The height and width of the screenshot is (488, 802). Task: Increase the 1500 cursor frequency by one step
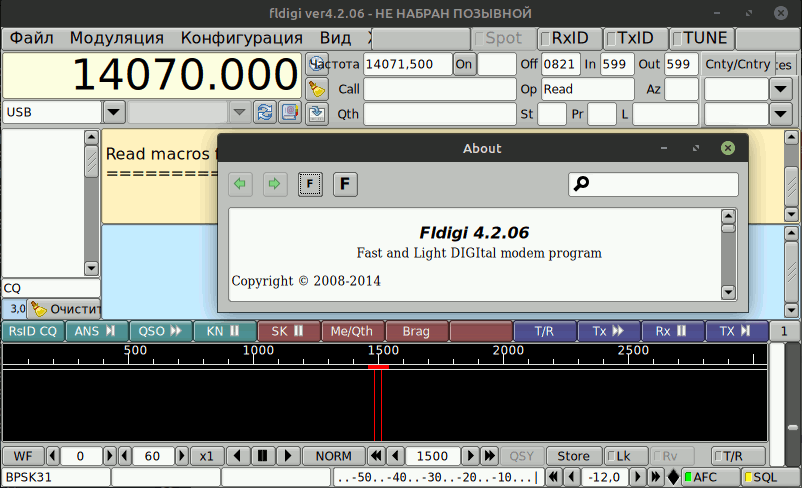point(470,456)
